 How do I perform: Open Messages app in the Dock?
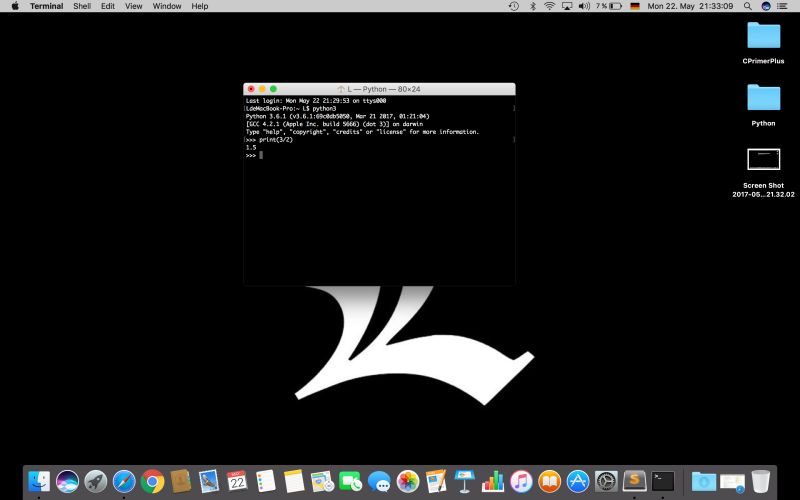(x=379, y=481)
